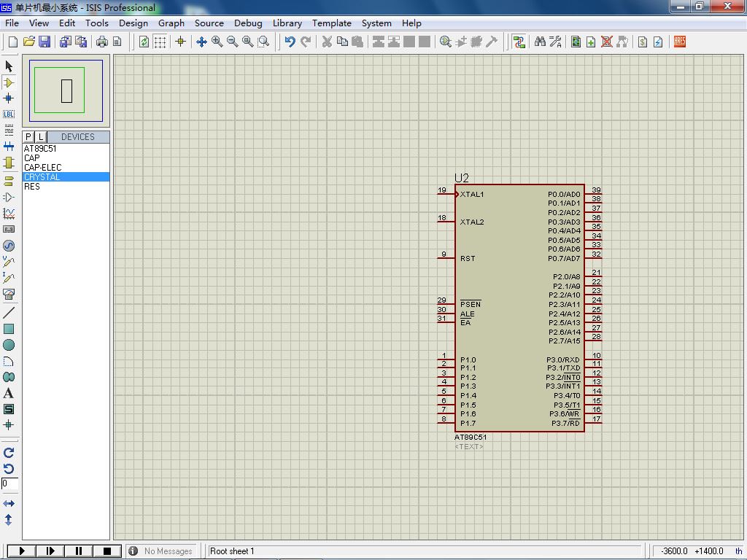747x560 pixels.
Task: Click the rotation angle input field
Action: click(x=9, y=483)
